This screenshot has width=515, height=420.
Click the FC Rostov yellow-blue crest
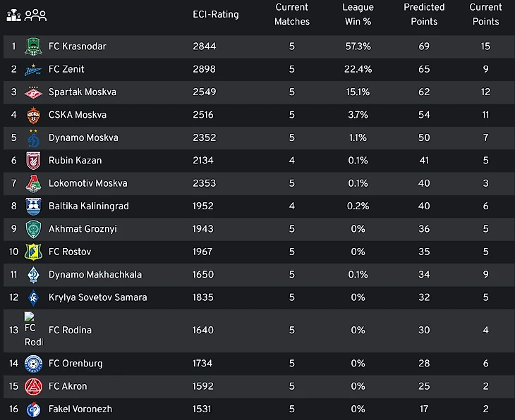tap(33, 252)
